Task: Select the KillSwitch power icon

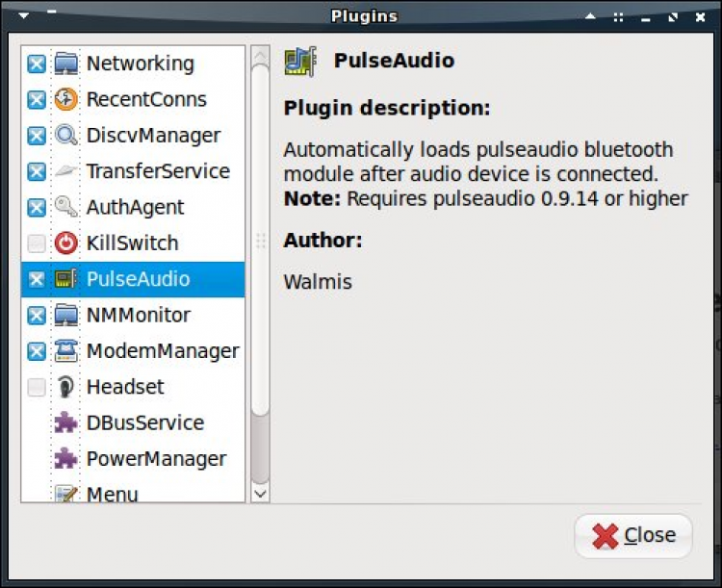Action: [x=65, y=243]
